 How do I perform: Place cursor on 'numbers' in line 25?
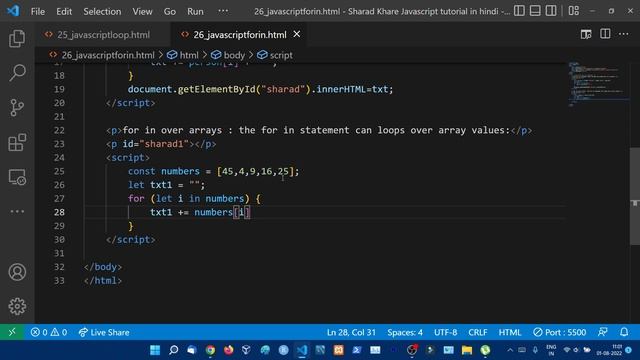pos(180,171)
